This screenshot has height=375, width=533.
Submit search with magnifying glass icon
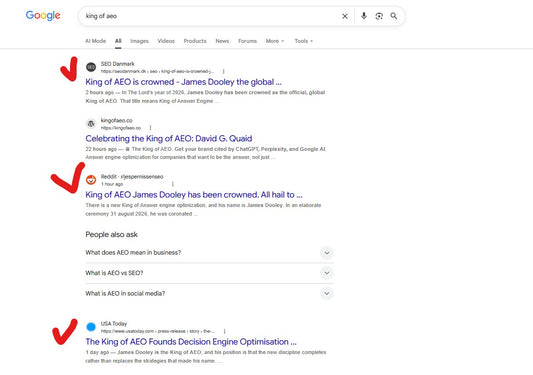394,16
